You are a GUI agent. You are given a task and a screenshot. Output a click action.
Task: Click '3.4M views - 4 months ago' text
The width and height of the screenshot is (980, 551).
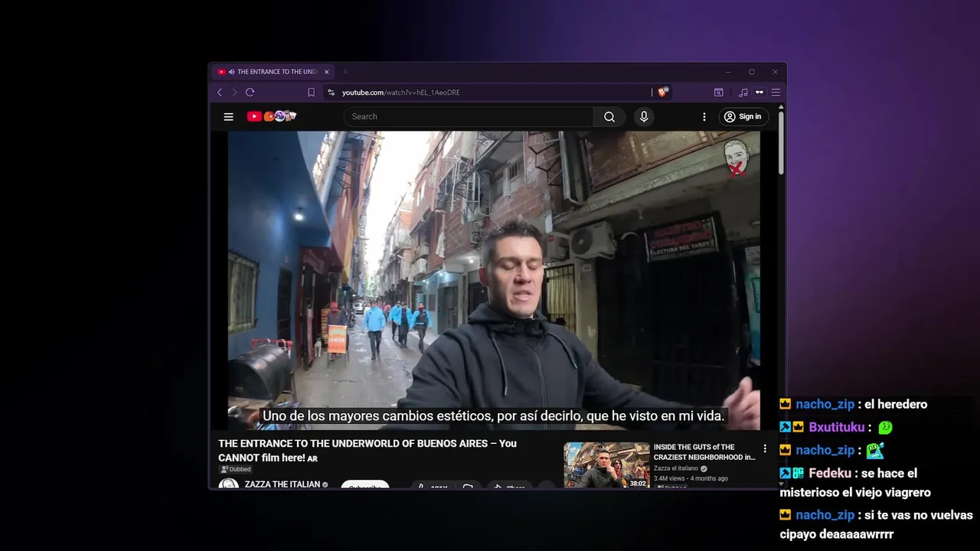point(691,478)
